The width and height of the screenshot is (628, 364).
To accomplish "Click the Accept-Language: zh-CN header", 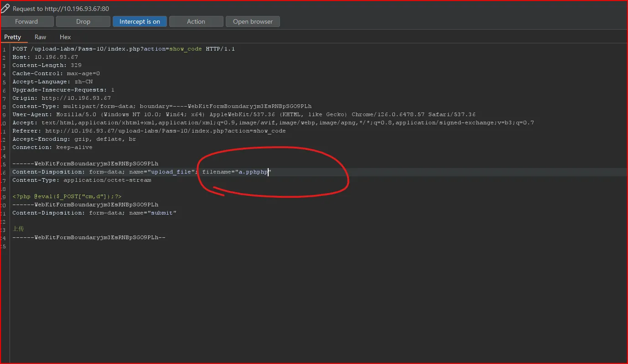I will pyautogui.click(x=52, y=82).
